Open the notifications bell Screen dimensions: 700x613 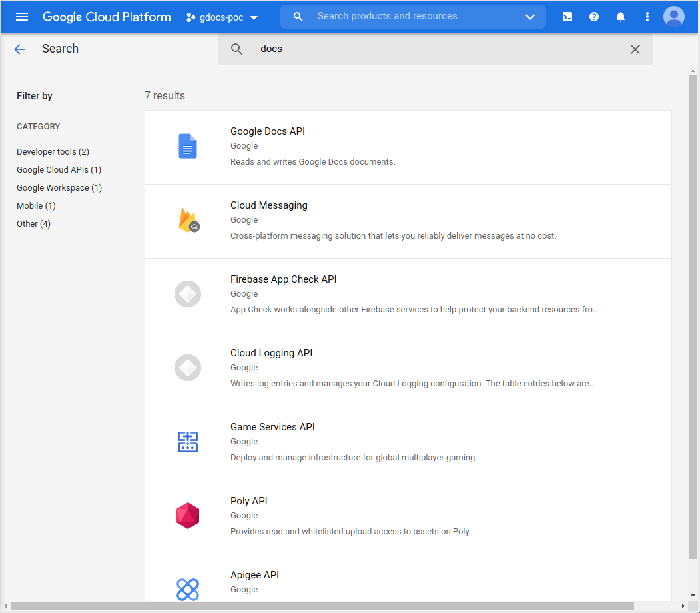[621, 17]
